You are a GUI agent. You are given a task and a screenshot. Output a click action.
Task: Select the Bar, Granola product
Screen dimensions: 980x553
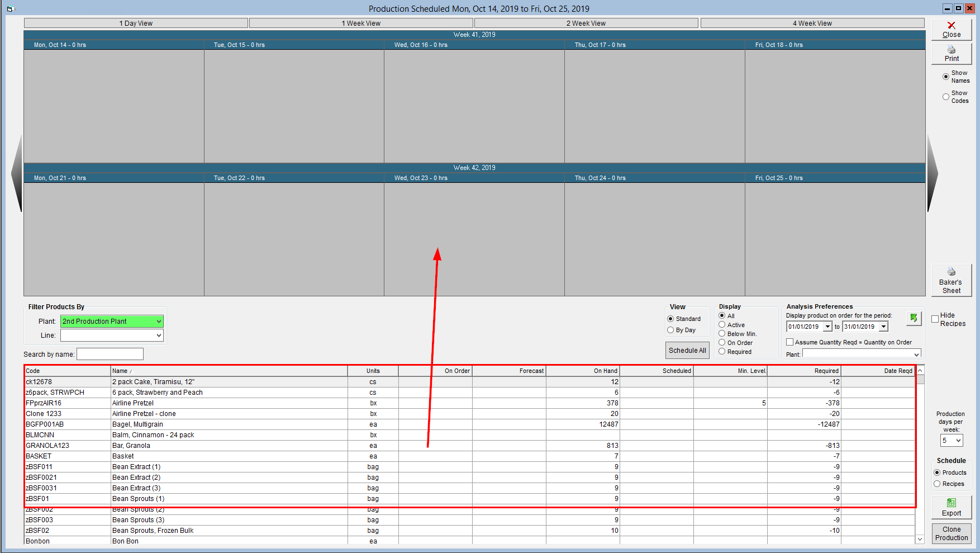[469, 446]
